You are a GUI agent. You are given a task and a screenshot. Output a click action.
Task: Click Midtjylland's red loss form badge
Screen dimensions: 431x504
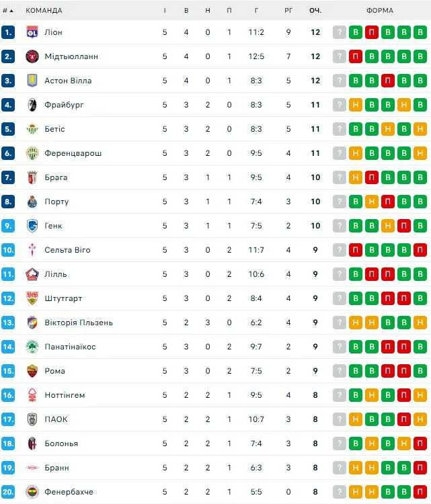(356, 56)
